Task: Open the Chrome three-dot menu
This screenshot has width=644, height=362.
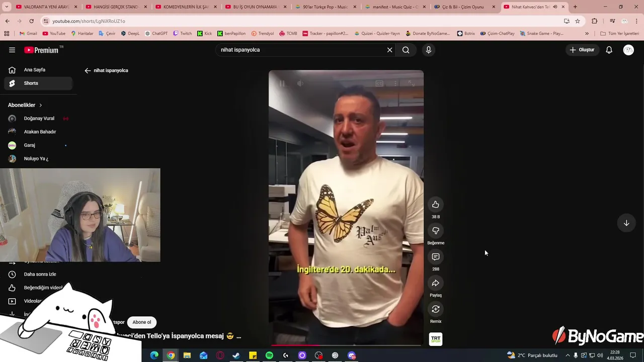Action: click(637, 21)
